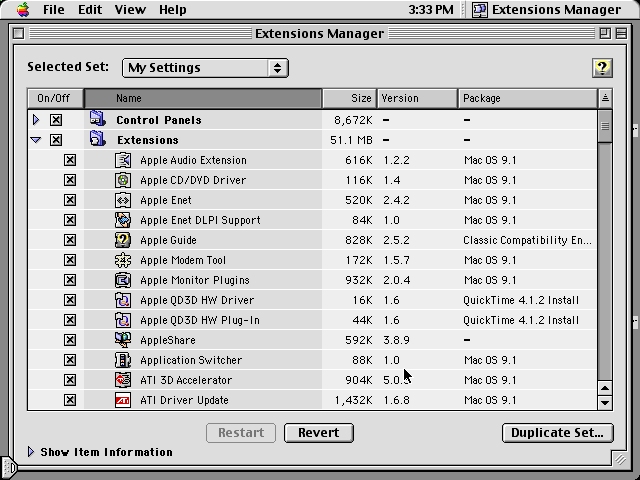The image size is (640, 480).
Task: Expand the Control Panels group triangle
Action: pos(36,120)
